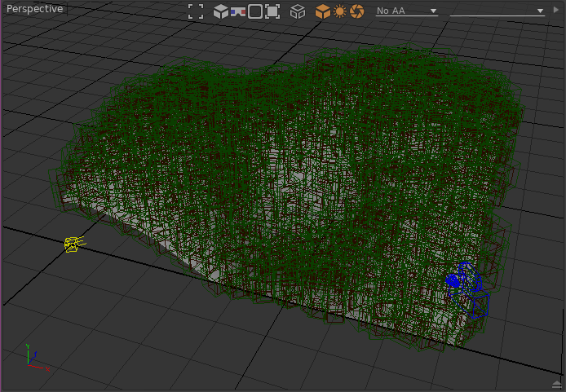Click the eject icon in bottom-right corner
The width and height of the screenshot is (566, 392).
[556, 383]
